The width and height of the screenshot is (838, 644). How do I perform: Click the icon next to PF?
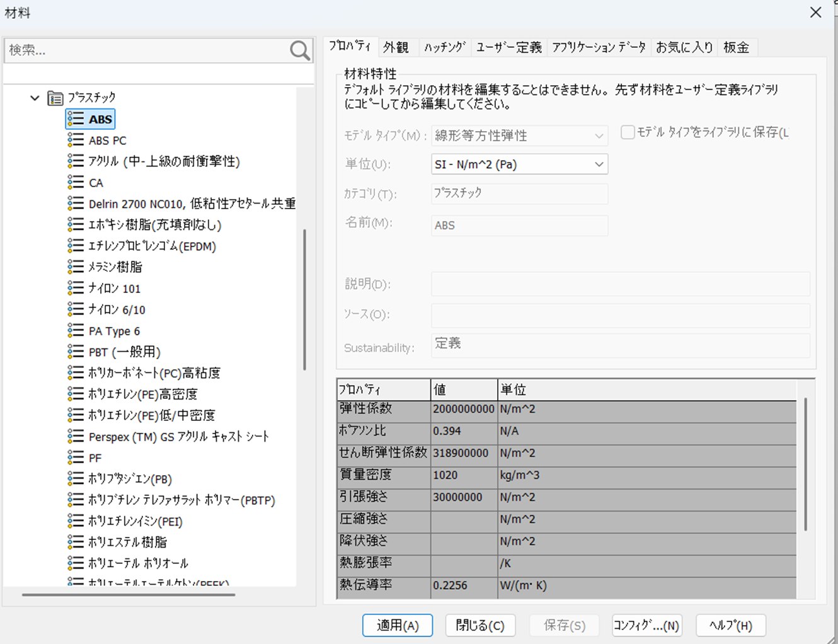(76, 457)
